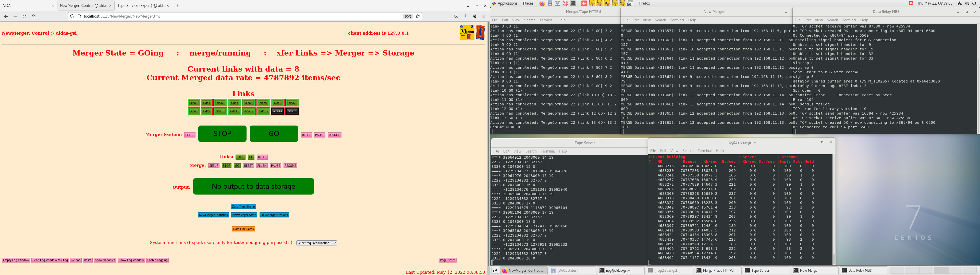
Task: Open Firefox downloads arrow icon
Action: [465, 16]
